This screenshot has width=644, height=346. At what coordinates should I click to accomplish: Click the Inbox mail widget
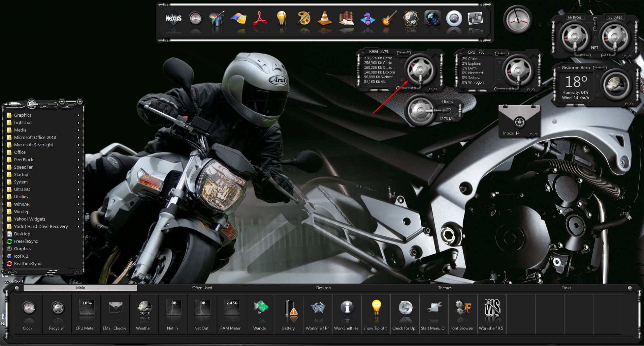[519, 121]
